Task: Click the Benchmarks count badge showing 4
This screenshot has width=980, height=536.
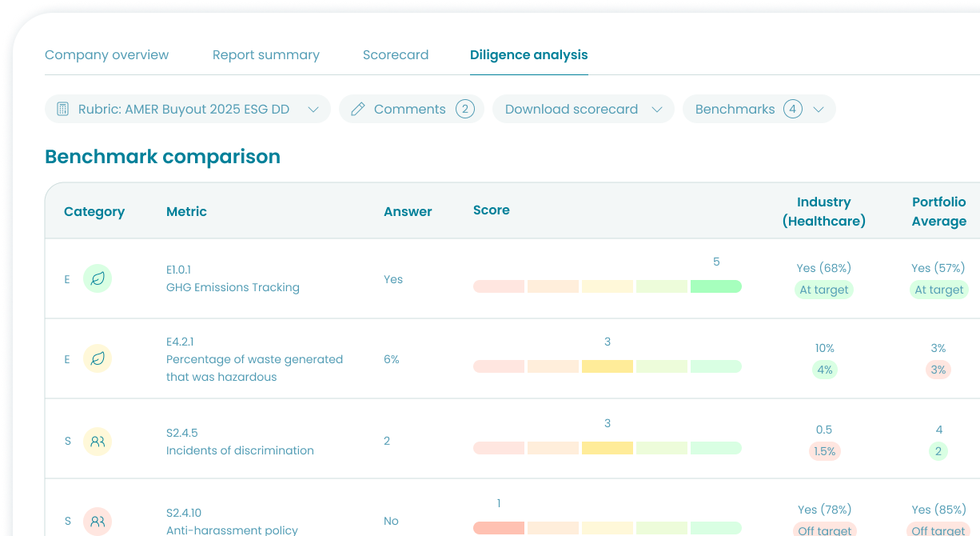Action: [793, 109]
